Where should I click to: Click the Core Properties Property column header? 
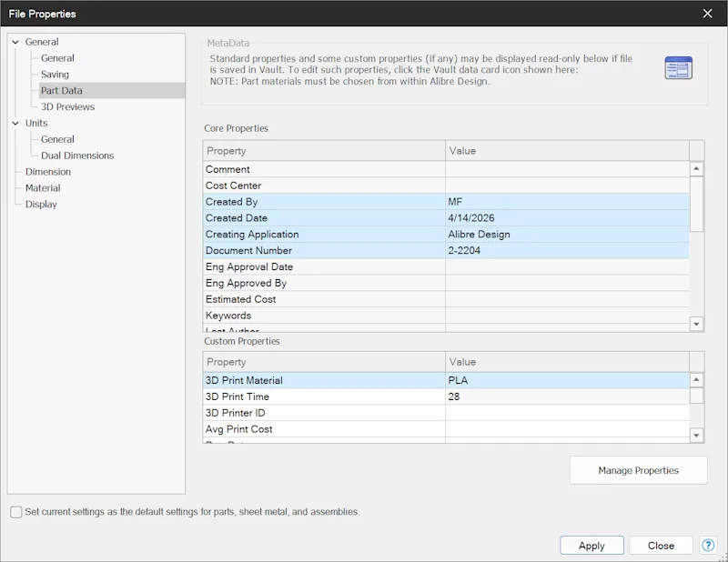[x=324, y=151]
